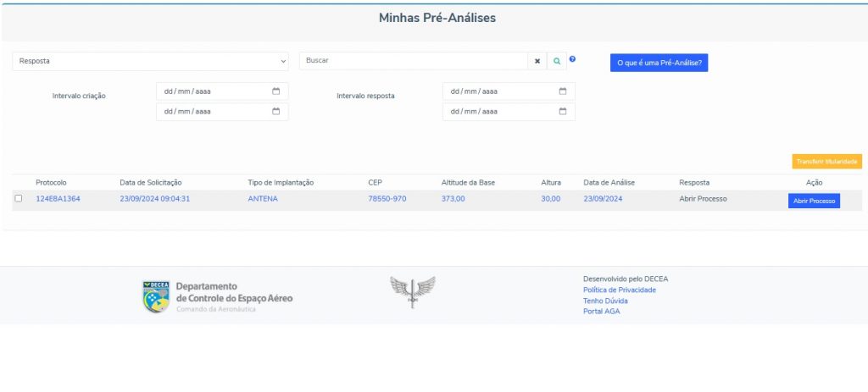Open calendar picker for creation end date
This screenshot has width=868, height=392.
tap(276, 112)
